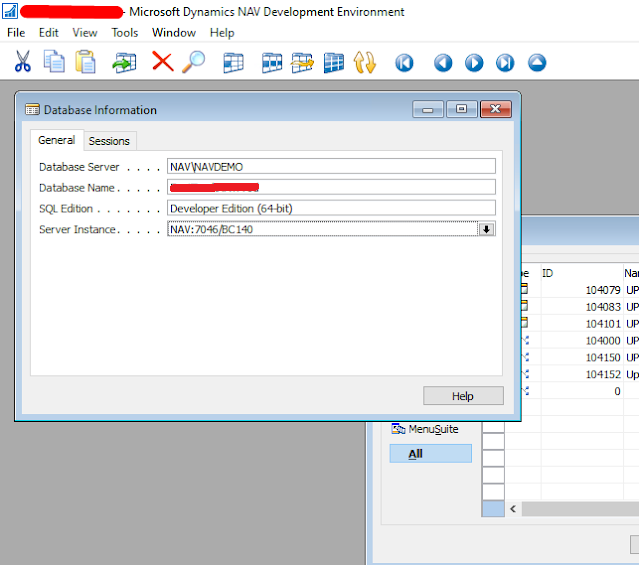Viewport: 639px width, 565px height.
Task: Click the Database Server field
Action: 331,166
